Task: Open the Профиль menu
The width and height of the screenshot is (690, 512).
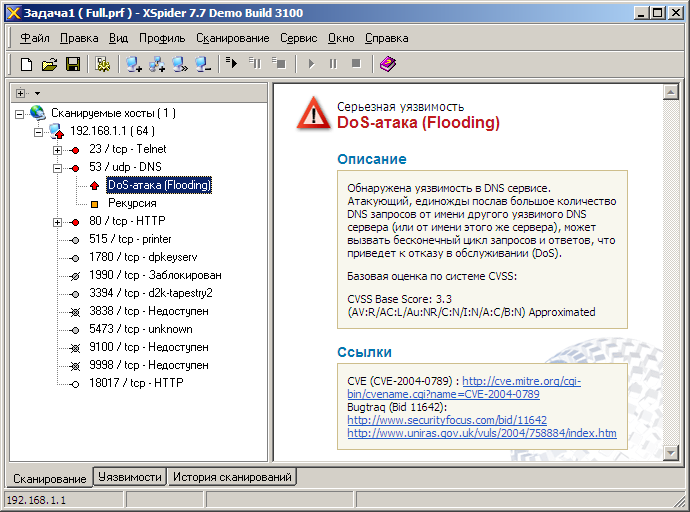Action: [162, 38]
